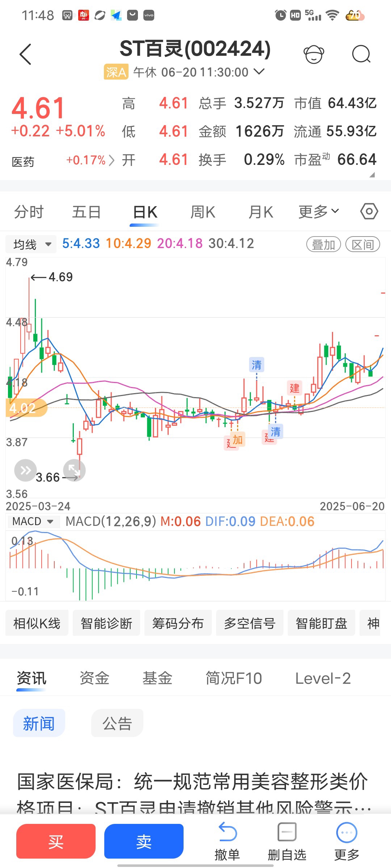Tap the current price 4.61

[38, 108]
